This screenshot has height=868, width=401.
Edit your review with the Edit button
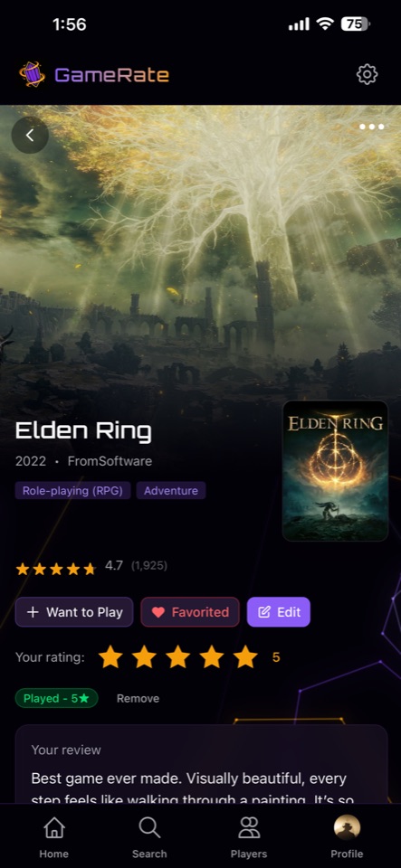[x=279, y=612]
